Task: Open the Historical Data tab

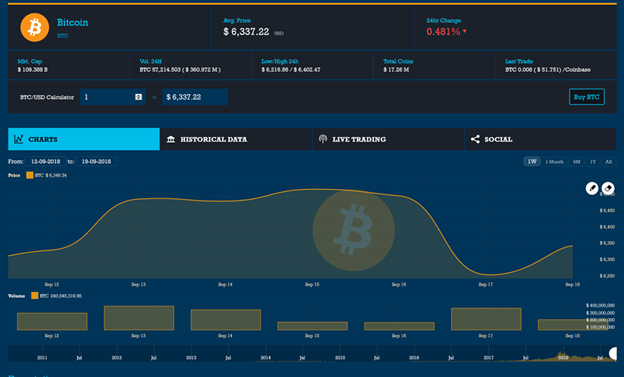Action: click(236, 139)
